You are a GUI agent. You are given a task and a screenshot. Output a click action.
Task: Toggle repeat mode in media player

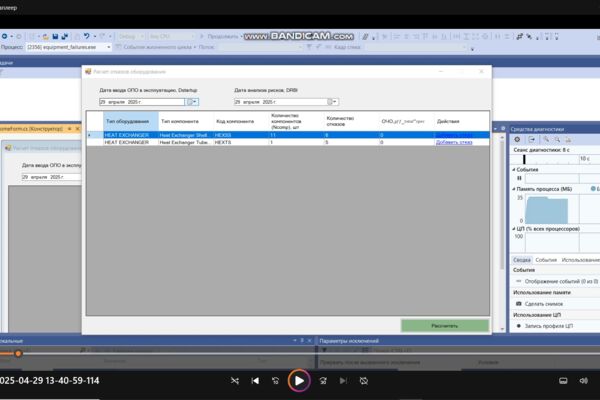[364, 380]
